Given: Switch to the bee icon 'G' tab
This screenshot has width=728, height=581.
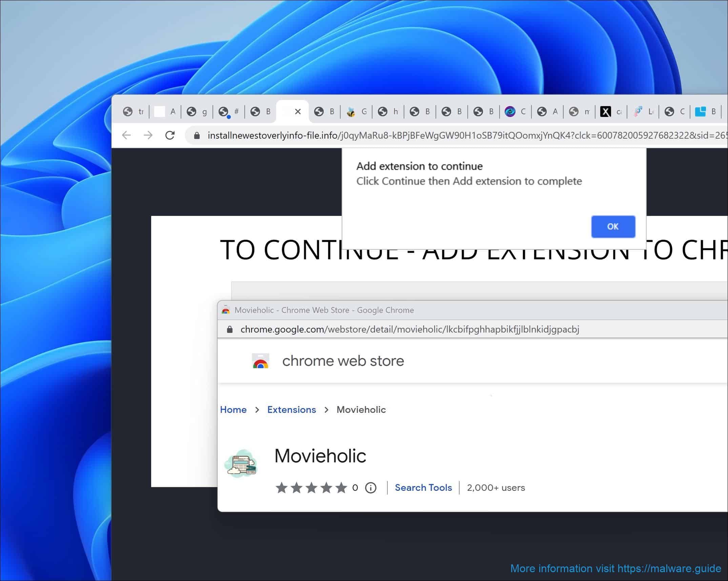Looking at the screenshot, I should (x=357, y=112).
